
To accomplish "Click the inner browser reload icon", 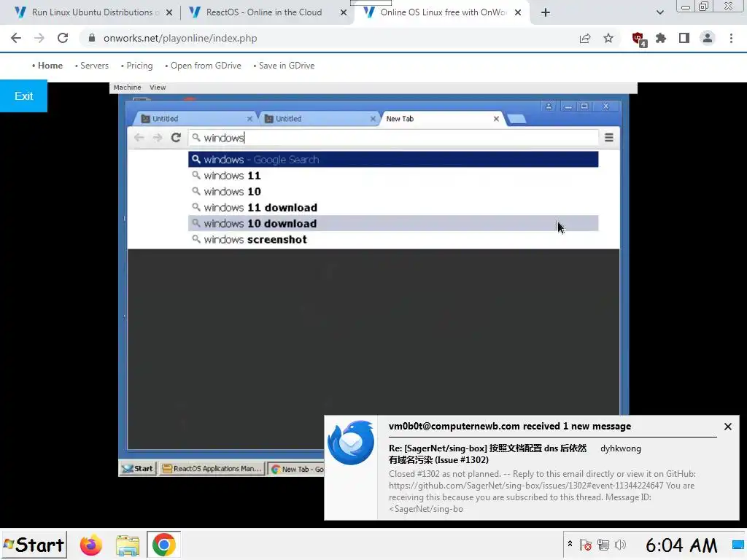I will click(x=176, y=138).
